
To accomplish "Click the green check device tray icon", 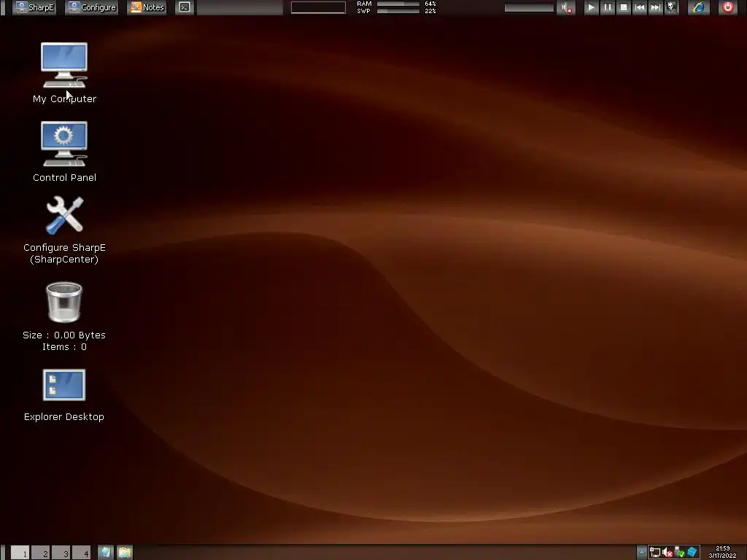I will point(680,553).
